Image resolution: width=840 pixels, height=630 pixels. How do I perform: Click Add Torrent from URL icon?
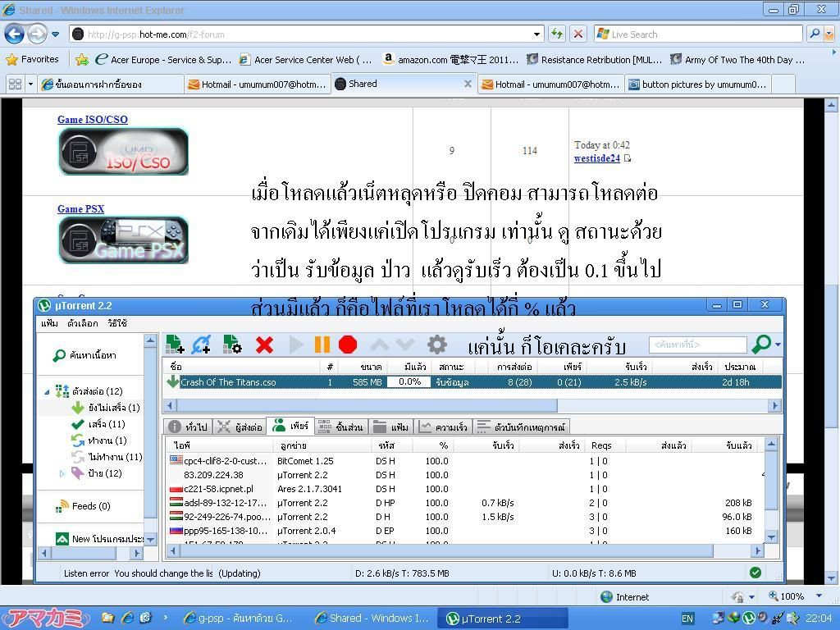(x=201, y=345)
